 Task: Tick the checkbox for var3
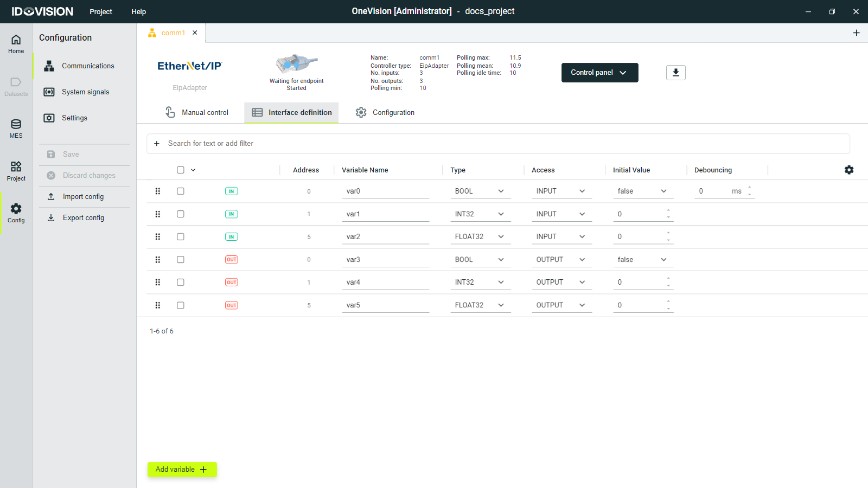coord(181,260)
